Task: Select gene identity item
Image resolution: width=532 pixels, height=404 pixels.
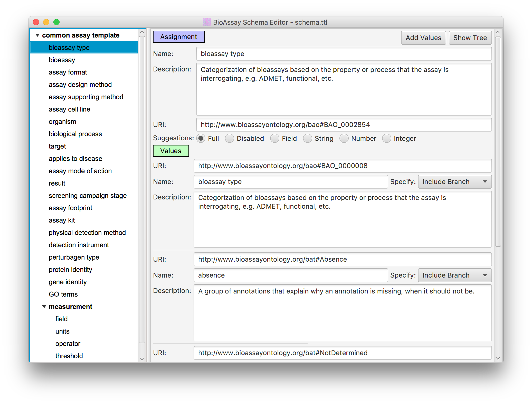Action: [x=84, y=282]
